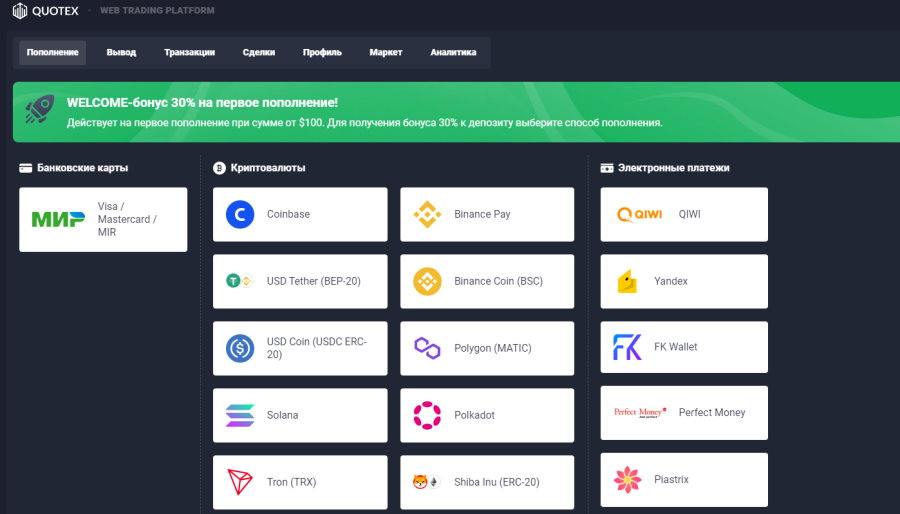Click the USD Tether BEP-20 icon
The width and height of the screenshot is (900, 514).
(x=239, y=281)
